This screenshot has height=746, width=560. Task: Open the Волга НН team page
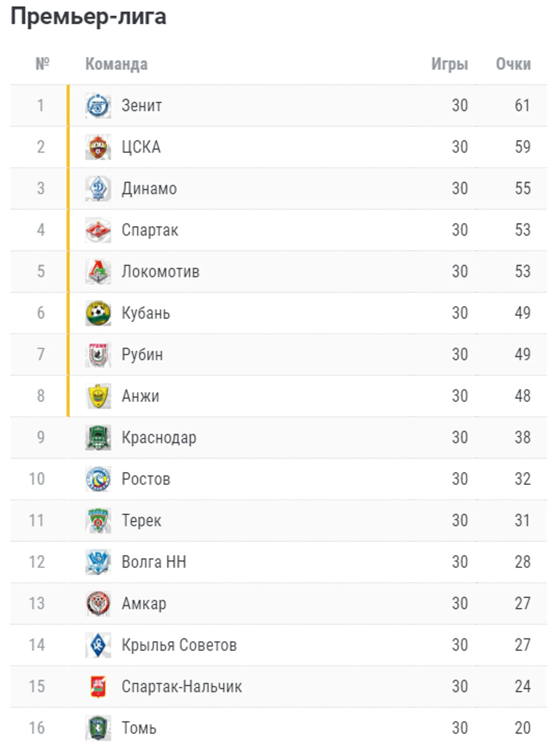pos(154,562)
